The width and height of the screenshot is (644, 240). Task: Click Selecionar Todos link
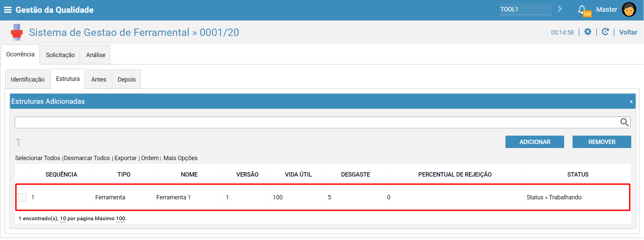(x=38, y=158)
